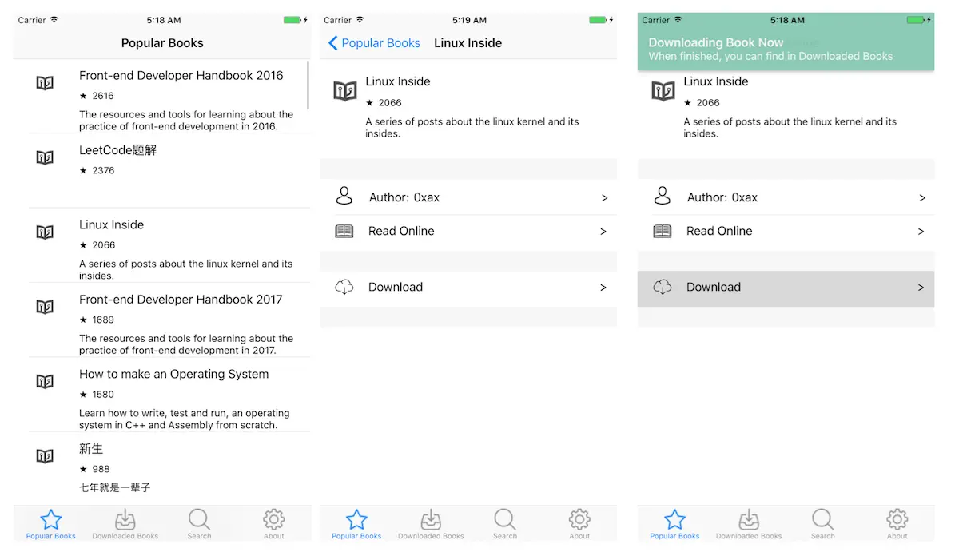Open book icon beside Front-end Developer Handbook 2016

45,83
